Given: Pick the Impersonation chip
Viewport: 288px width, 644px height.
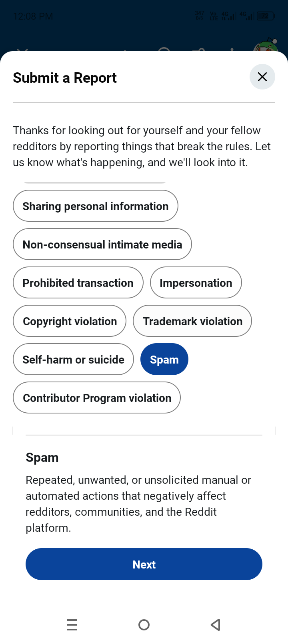Looking at the screenshot, I should (x=196, y=283).
